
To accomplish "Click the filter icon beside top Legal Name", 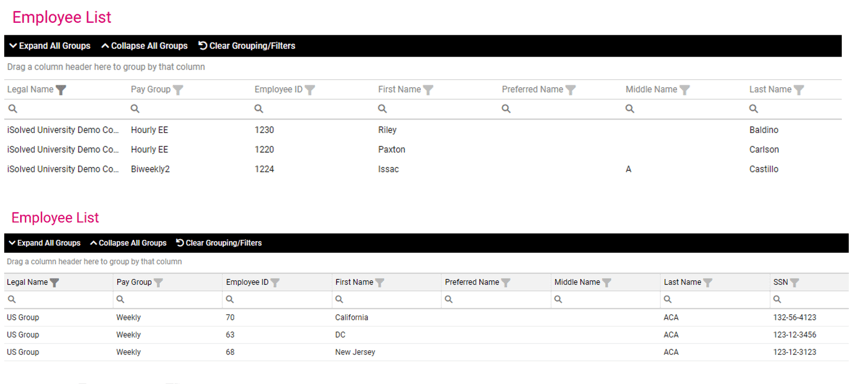I will (x=61, y=90).
